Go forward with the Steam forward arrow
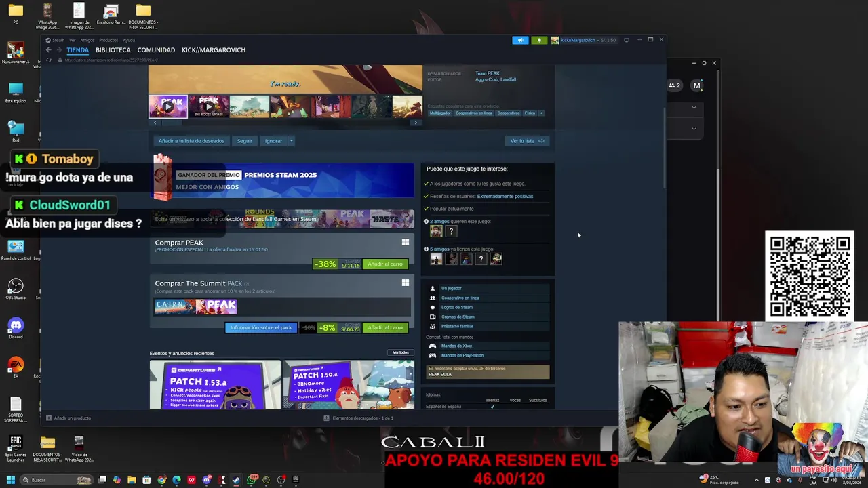Viewport: 868px width, 488px height. click(x=58, y=50)
